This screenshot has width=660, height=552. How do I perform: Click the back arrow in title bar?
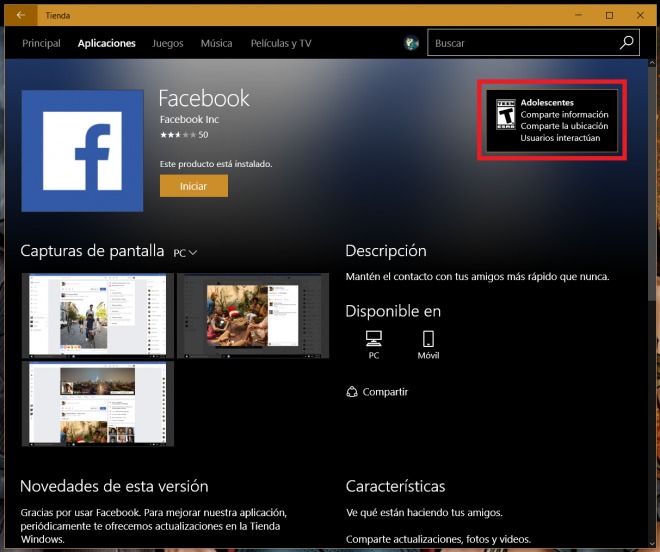click(21, 15)
